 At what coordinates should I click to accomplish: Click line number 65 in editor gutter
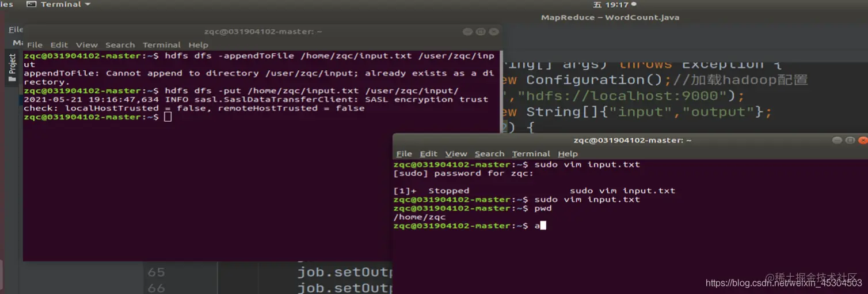156,272
